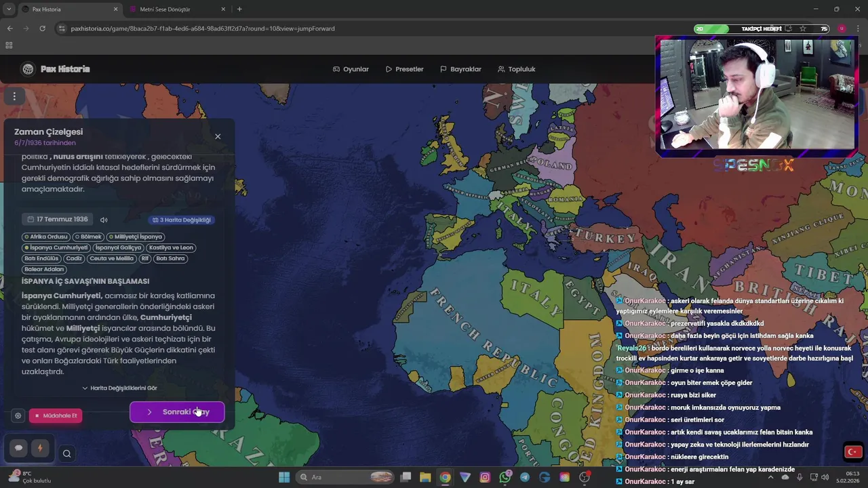Select the İspanya Cumhuriyeti tag
Screen dimensions: 868x488
[x=56, y=247]
